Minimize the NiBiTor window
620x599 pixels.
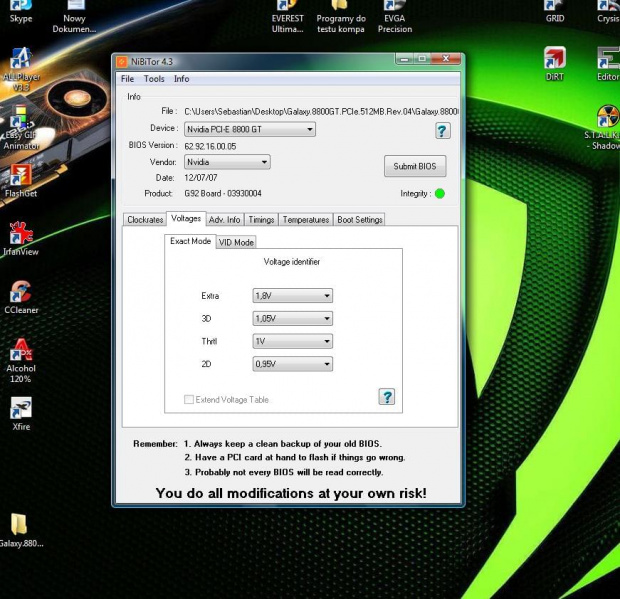point(404,59)
